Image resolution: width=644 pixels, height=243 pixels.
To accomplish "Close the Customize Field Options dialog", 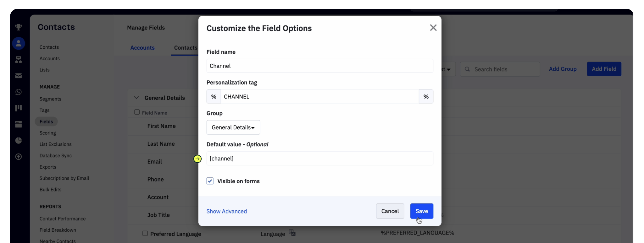I will click(x=433, y=28).
